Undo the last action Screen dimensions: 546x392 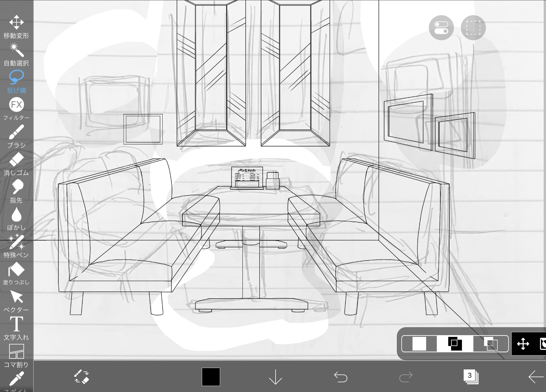pos(340,377)
